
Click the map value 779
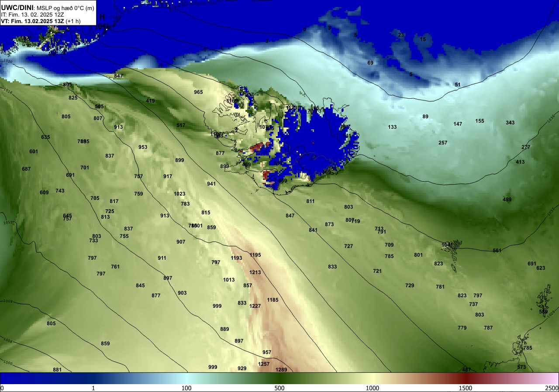[x=462, y=328]
